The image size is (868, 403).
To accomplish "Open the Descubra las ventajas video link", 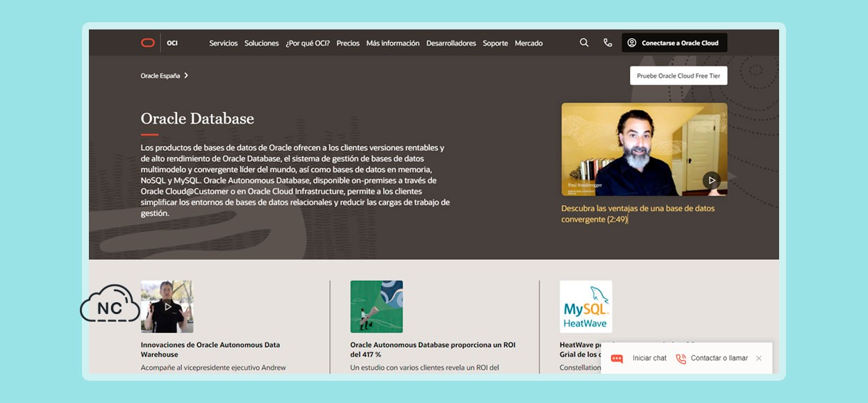I will tap(637, 213).
